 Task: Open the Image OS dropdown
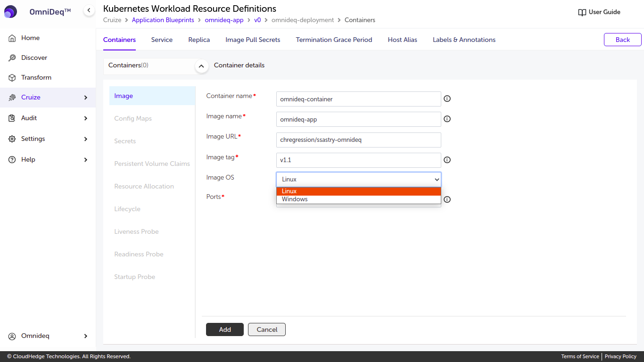point(359,180)
